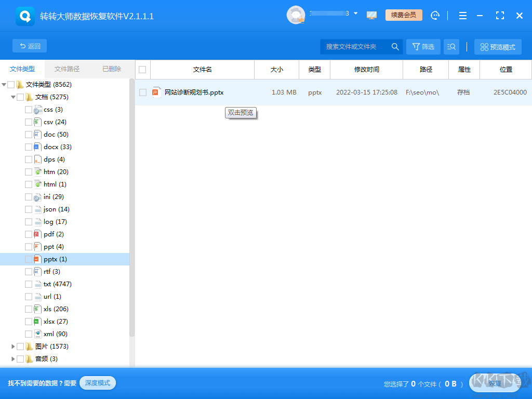Image resolution: width=532 pixels, height=399 pixels.
Task: Check the pdf (2) file type checkbox
Action: [30, 234]
